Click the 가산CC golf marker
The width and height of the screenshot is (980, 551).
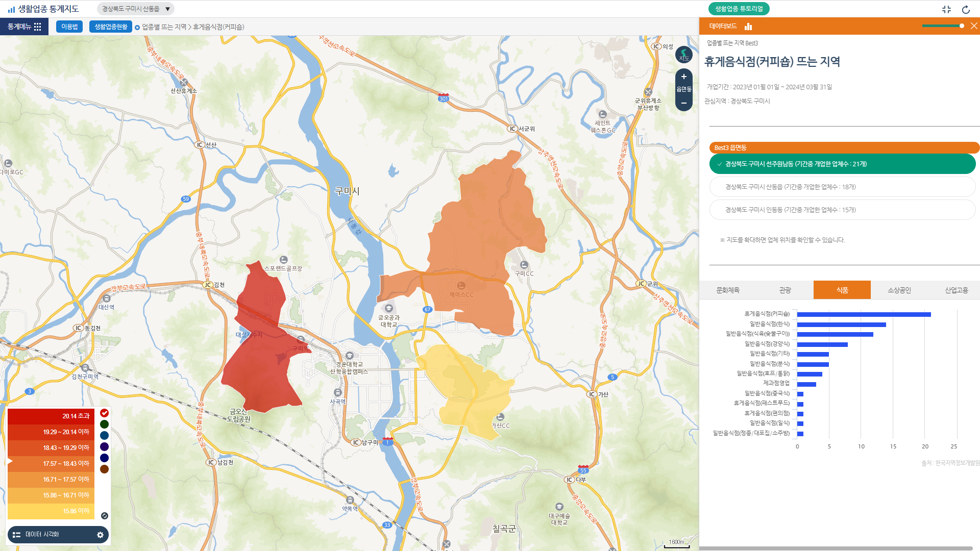[x=500, y=417]
